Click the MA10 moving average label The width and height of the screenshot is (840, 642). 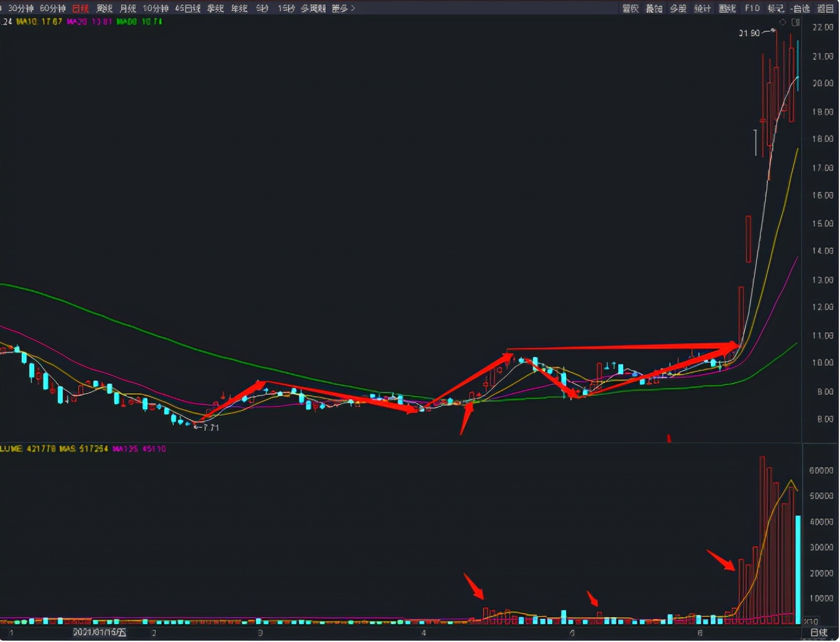[x=39, y=22]
